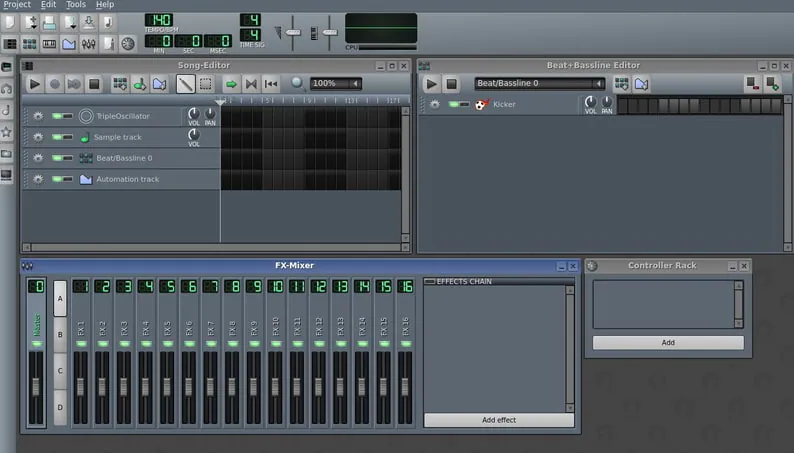Image resolution: width=794 pixels, height=453 pixels.
Task: Open the instrument plugins sidebar tab
Action: [7, 67]
